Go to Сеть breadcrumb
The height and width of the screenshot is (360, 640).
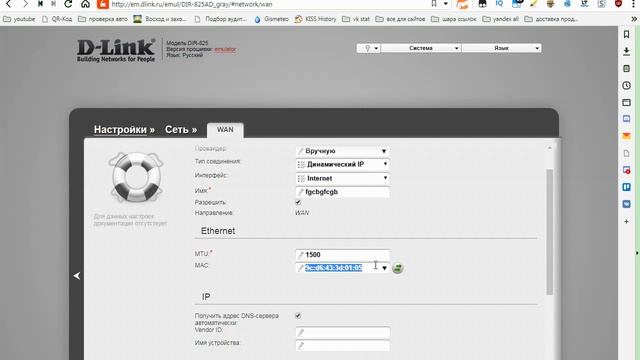coord(176,129)
